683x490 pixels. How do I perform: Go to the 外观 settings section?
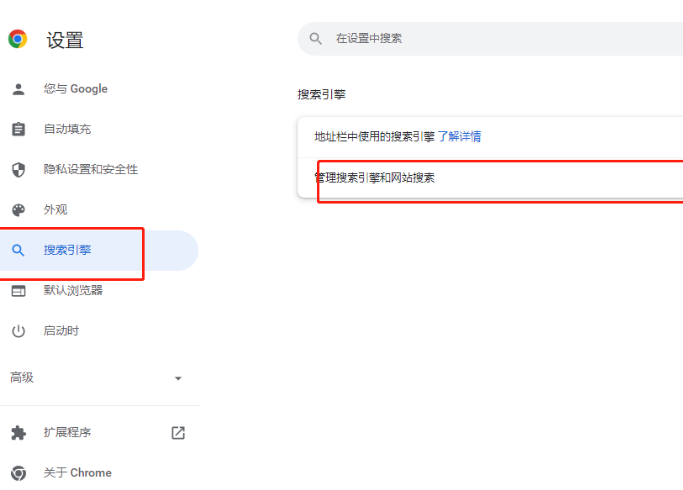click(x=55, y=210)
